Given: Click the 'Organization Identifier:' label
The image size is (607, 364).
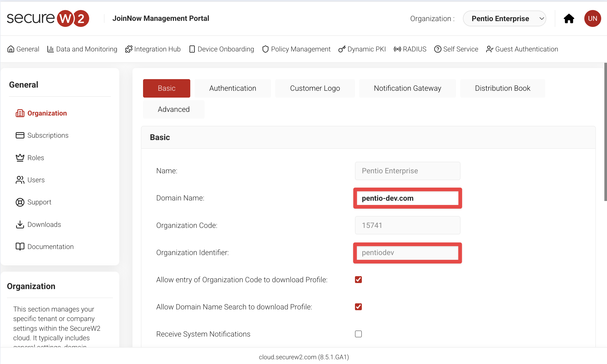Looking at the screenshot, I should click(192, 253).
